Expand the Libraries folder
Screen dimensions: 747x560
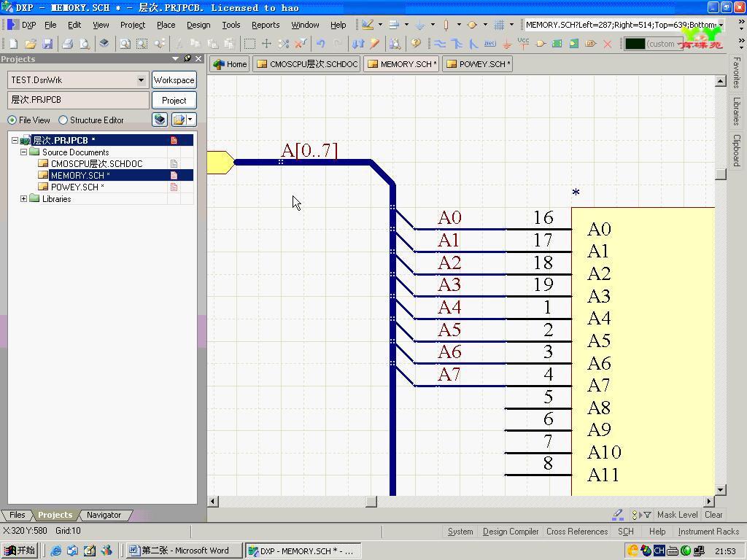coord(23,199)
